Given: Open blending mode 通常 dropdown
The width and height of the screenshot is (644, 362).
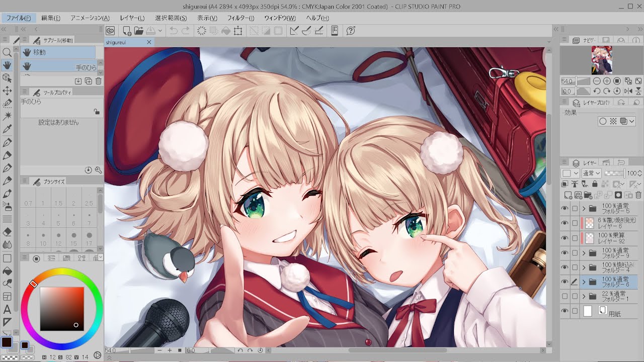Looking at the screenshot, I should (x=591, y=173).
